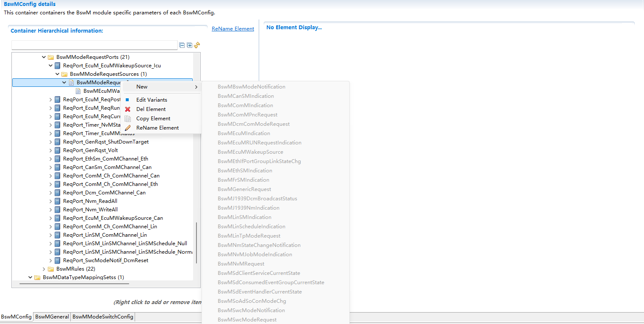Click the red X icon next to Del Element

coord(127,109)
